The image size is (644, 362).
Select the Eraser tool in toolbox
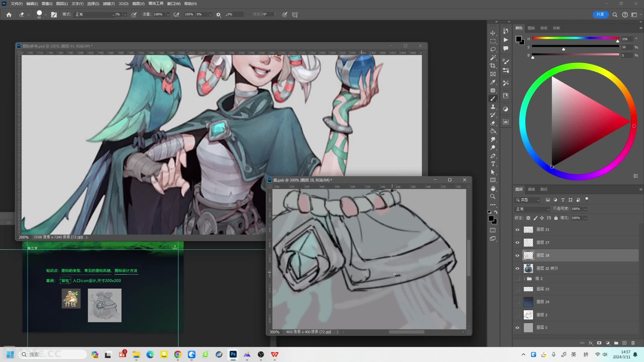coord(493,123)
